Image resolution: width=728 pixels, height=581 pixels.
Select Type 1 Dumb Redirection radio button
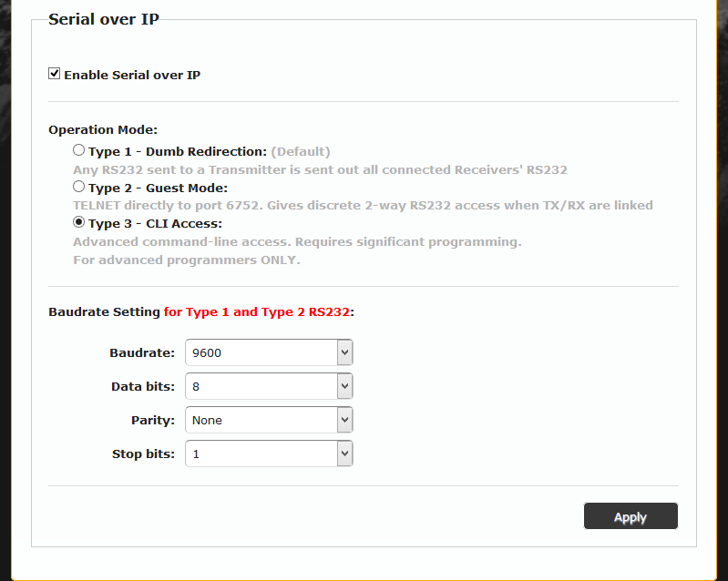[x=79, y=150]
